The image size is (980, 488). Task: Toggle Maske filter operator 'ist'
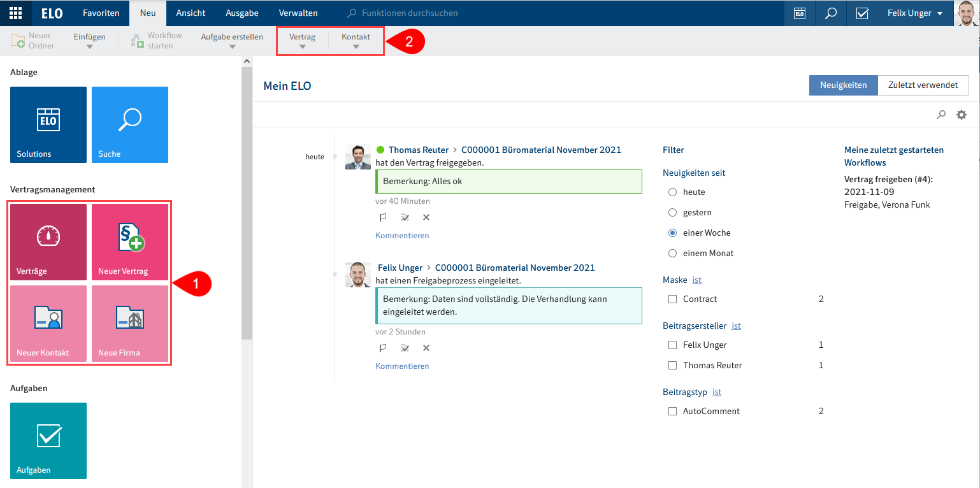pos(696,280)
